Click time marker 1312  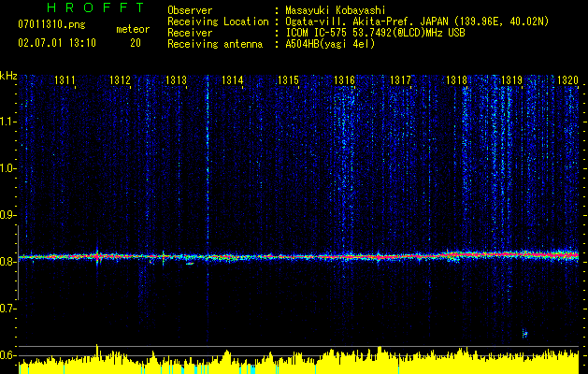pos(120,80)
